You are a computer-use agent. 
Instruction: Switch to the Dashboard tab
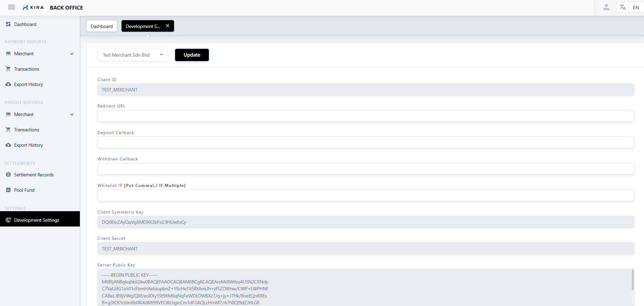point(102,26)
